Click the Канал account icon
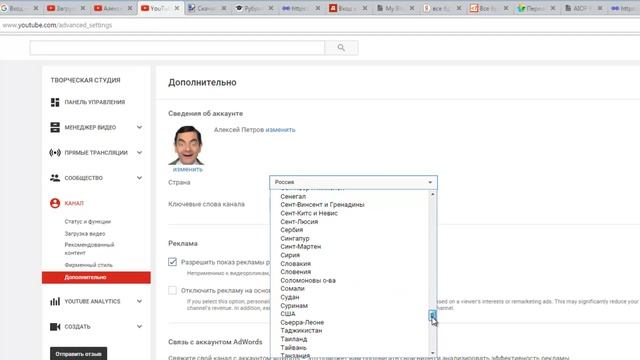 point(55,203)
